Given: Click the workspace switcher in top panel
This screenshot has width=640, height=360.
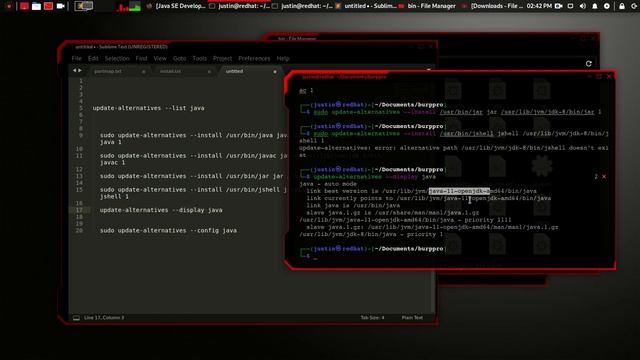Looking at the screenshot, I should pos(84,6).
